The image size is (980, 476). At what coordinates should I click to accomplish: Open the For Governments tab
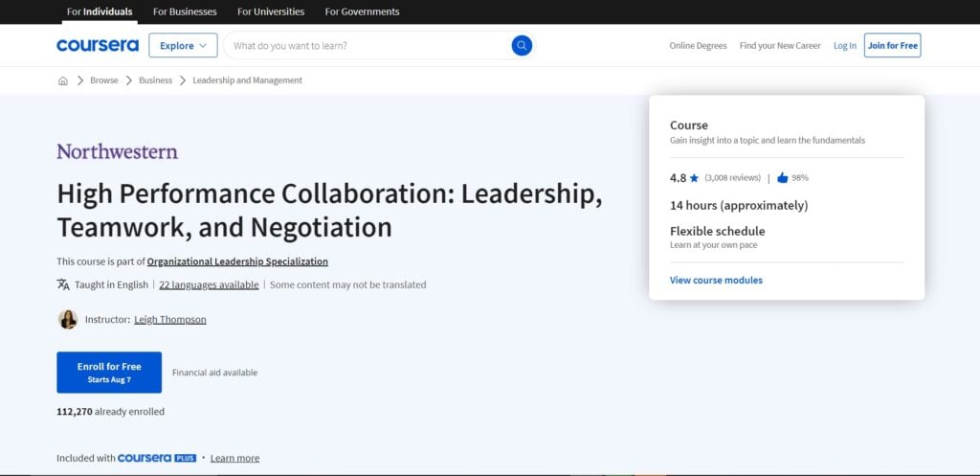[362, 11]
